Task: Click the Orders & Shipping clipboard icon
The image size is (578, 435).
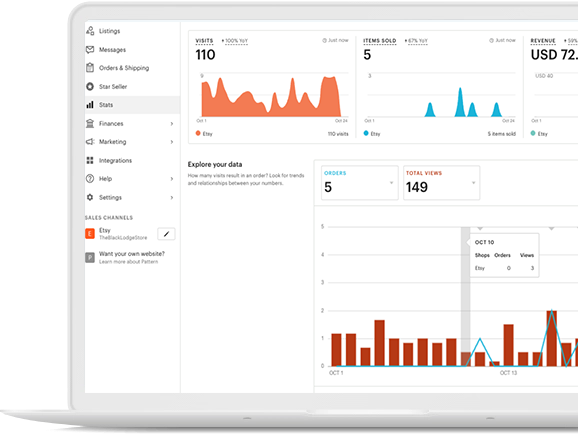Action: [x=90, y=67]
